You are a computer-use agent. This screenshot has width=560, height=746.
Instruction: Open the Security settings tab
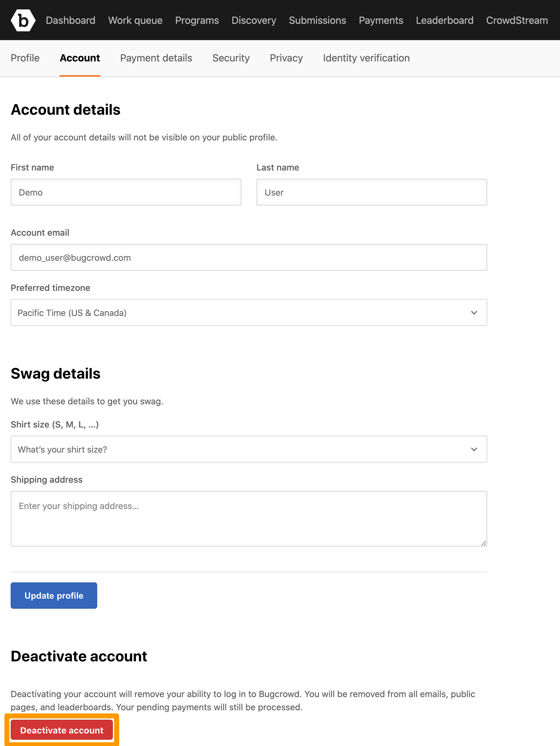(231, 58)
